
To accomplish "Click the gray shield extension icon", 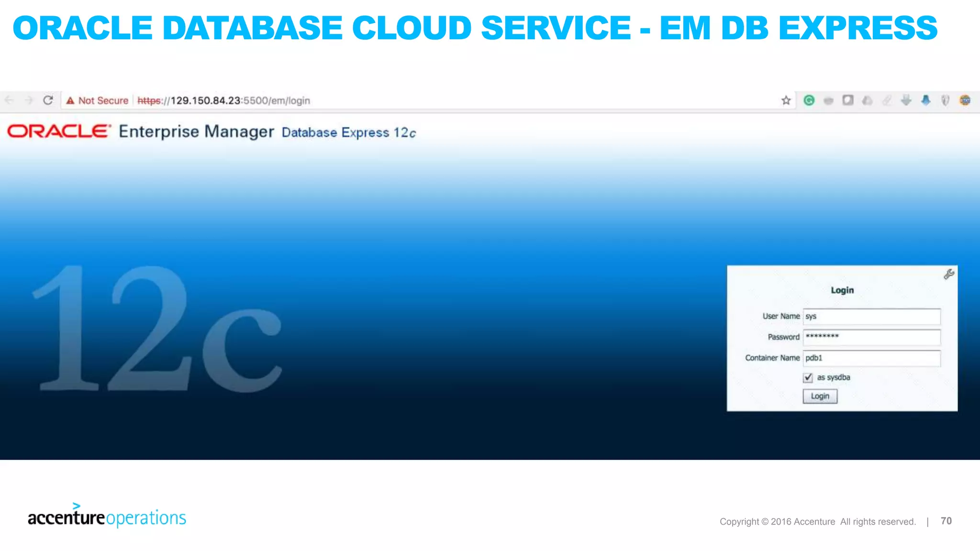I will (945, 100).
